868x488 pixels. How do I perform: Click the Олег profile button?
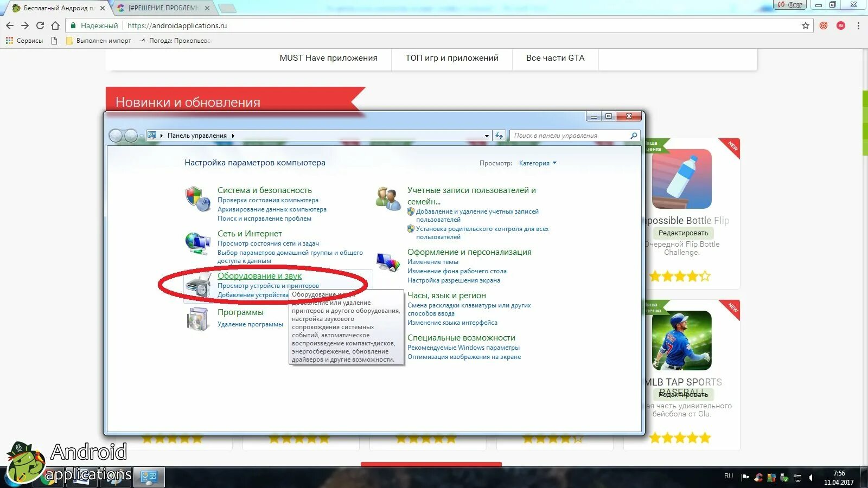coord(790,4)
